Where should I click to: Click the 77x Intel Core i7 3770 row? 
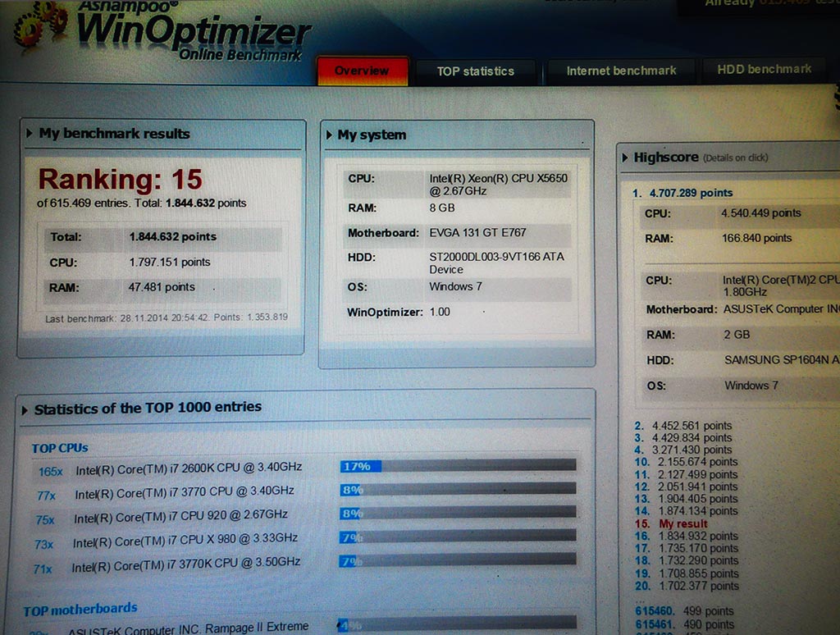tap(166, 492)
